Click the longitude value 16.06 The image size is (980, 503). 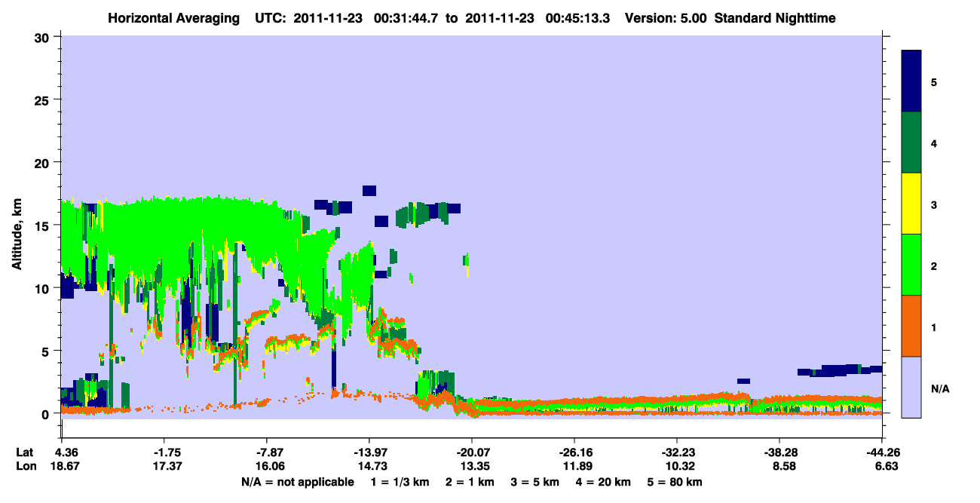coord(269,467)
